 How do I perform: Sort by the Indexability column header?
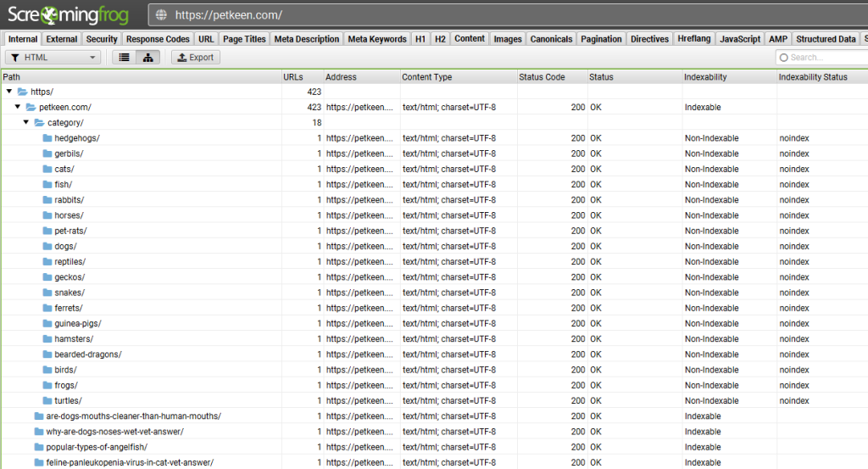(728, 77)
